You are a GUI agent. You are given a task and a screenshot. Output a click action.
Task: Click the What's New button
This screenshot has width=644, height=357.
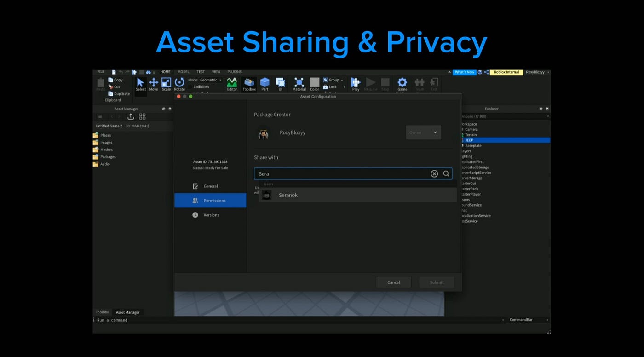pyautogui.click(x=464, y=72)
